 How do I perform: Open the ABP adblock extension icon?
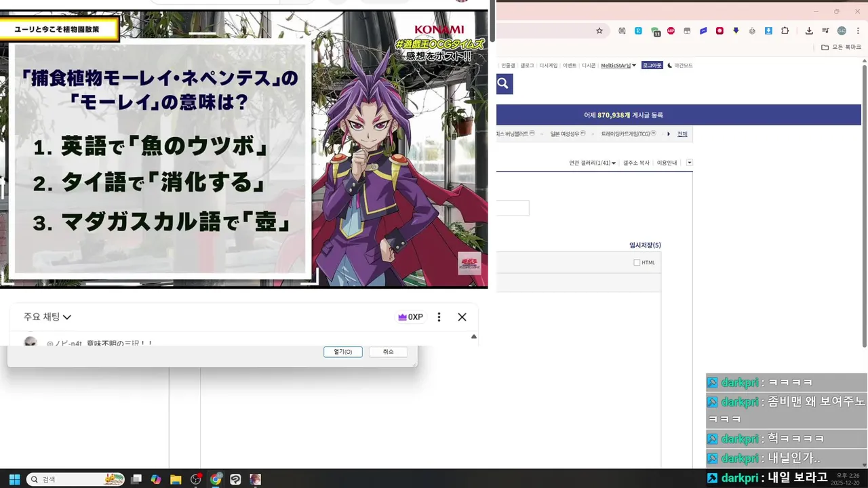tap(671, 30)
